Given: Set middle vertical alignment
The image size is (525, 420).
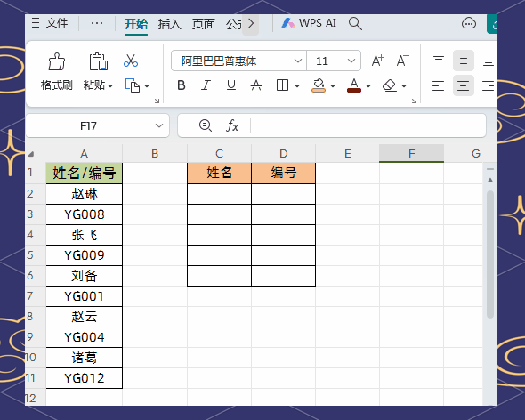Looking at the screenshot, I should pyautogui.click(x=464, y=61).
